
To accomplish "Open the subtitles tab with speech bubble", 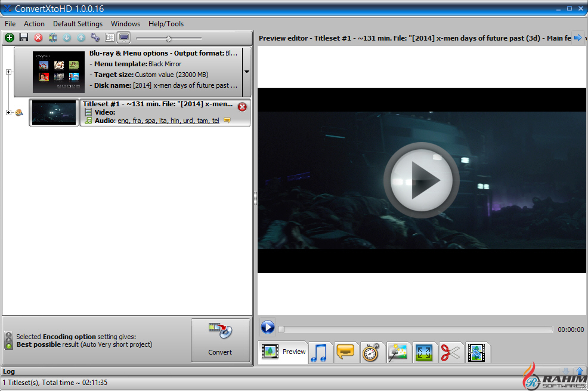I will tap(345, 352).
